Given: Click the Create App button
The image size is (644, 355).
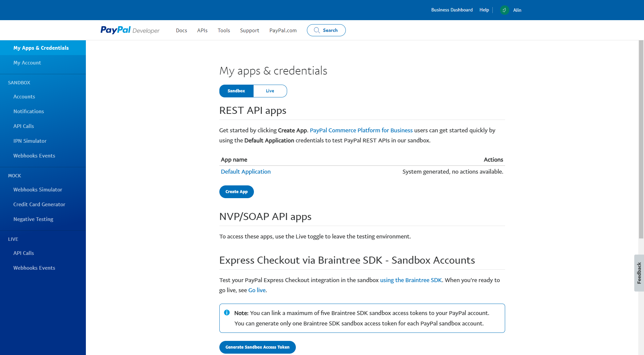Looking at the screenshot, I should [x=236, y=192].
